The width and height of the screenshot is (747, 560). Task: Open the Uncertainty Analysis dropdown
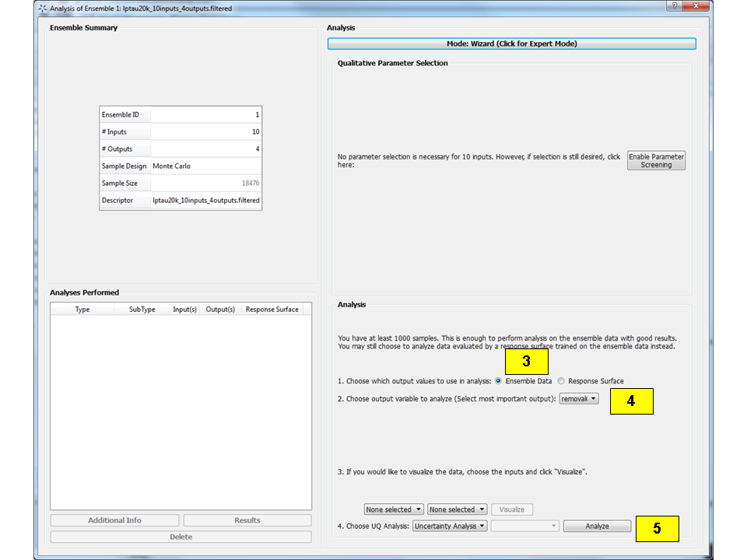(x=449, y=525)
